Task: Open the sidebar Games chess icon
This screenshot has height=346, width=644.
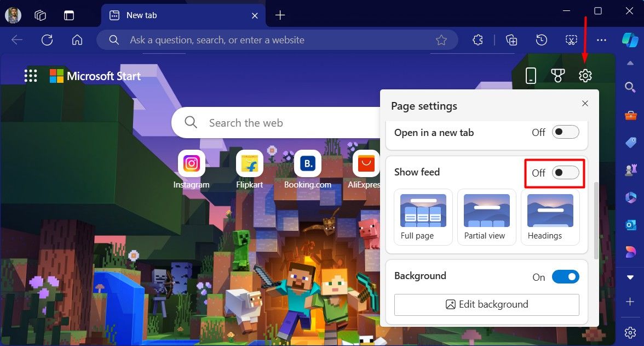Action: [x=630, y=170]
